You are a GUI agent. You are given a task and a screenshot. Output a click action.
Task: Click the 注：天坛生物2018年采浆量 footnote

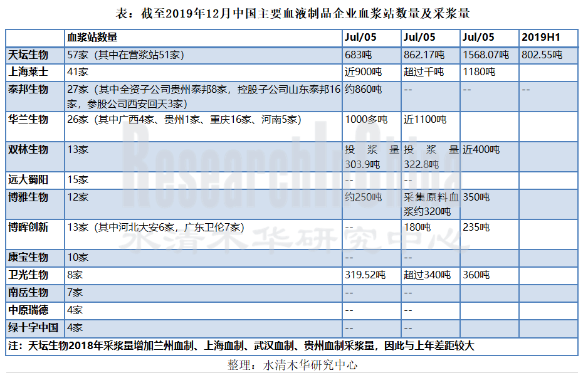point(241,345)
